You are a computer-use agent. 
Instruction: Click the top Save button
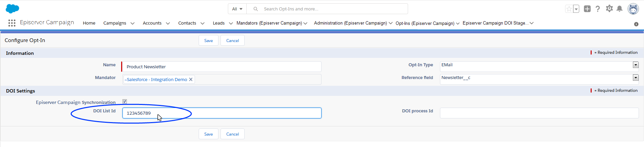click(x=208, y=40)
